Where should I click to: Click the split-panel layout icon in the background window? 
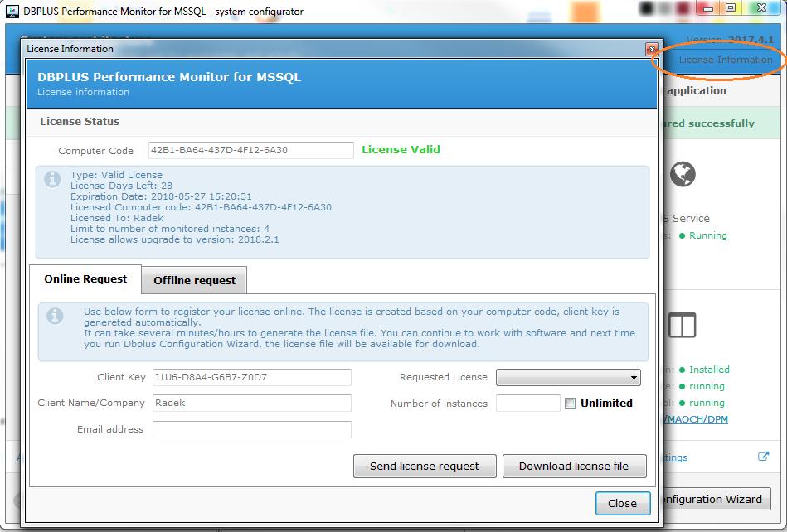pos(683,326)
